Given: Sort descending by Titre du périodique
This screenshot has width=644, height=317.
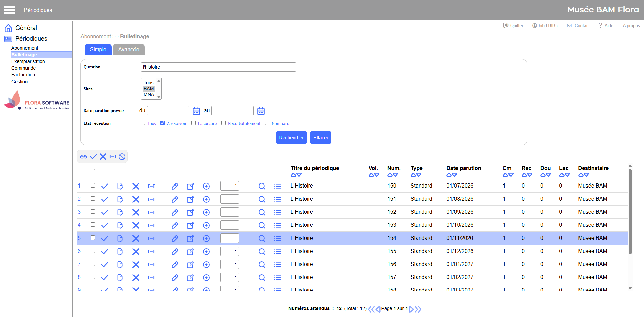Looking at the screenshot, I should click(x=299, y=175).
